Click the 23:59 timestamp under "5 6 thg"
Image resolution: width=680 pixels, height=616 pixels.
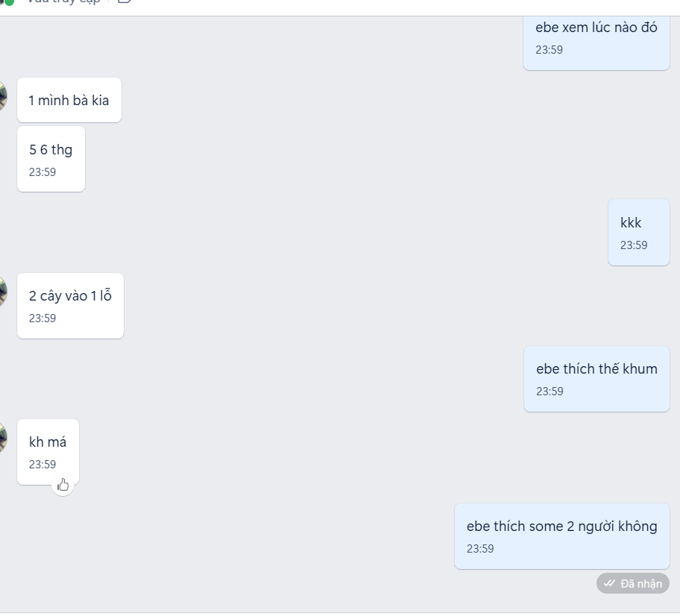[42, 172]
